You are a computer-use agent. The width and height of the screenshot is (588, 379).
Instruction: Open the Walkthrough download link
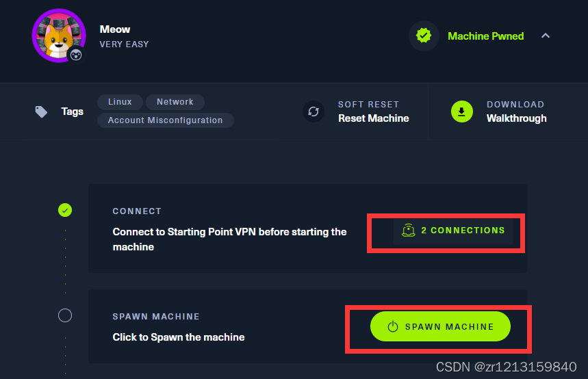tap(516, 118)
